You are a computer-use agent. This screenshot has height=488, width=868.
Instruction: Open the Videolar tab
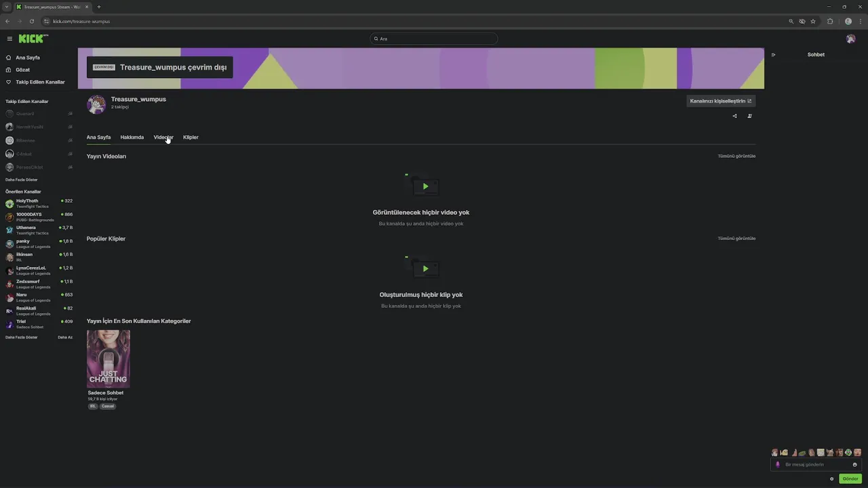(x=163, y=137)
